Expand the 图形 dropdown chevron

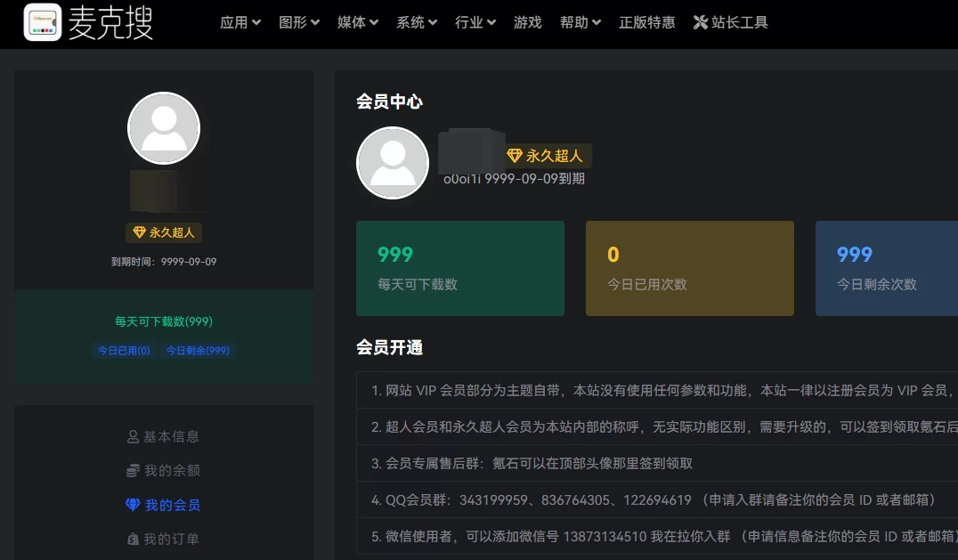coord(315,22)
